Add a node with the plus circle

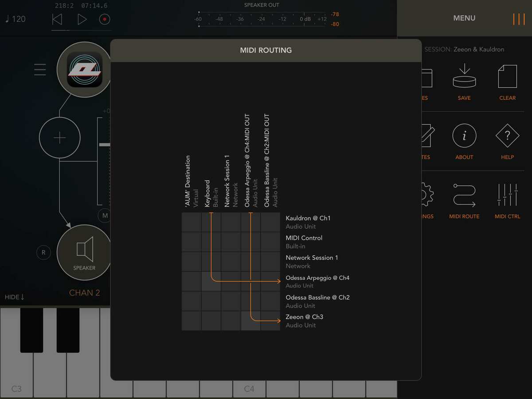point(60,138)
